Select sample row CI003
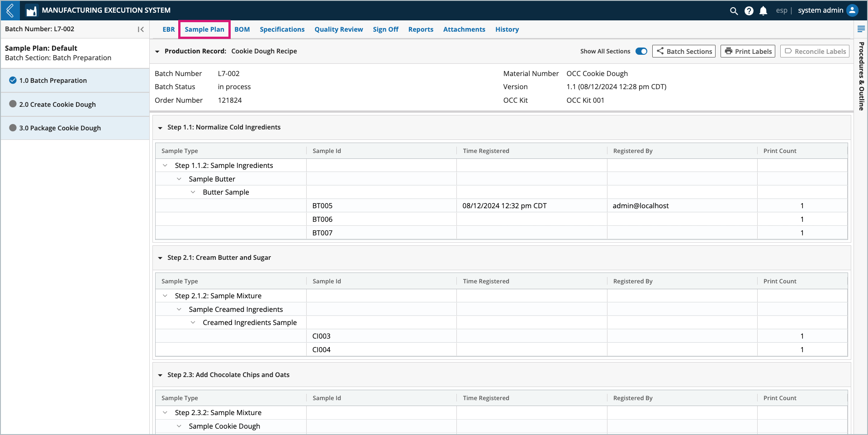This screenshot has height=435, width=868. tap(501, 336)
